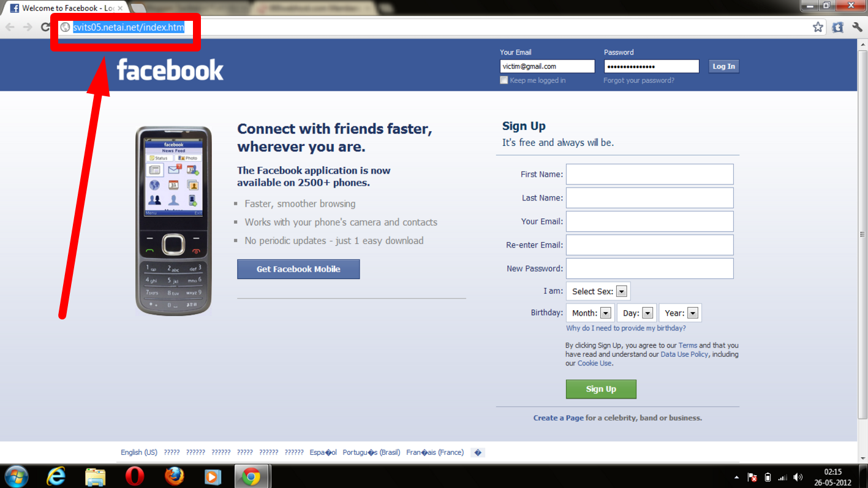This screenshot has height=488, width=868.
Task: Click the First Name field
Action: (x=649, y=174)
